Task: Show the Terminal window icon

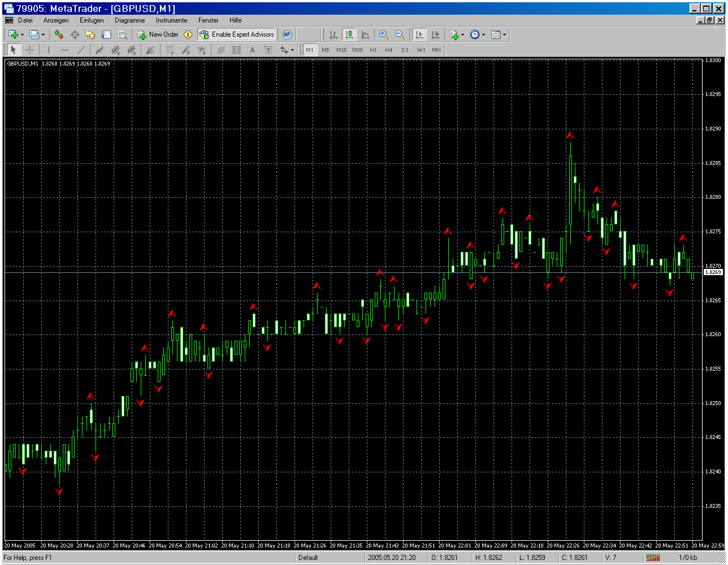Action: [x=106, y=34]
